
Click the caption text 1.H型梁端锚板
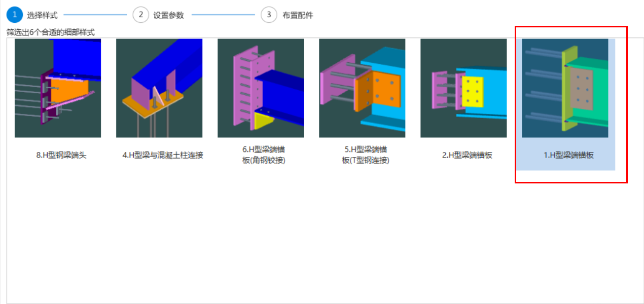coord(568,156)
